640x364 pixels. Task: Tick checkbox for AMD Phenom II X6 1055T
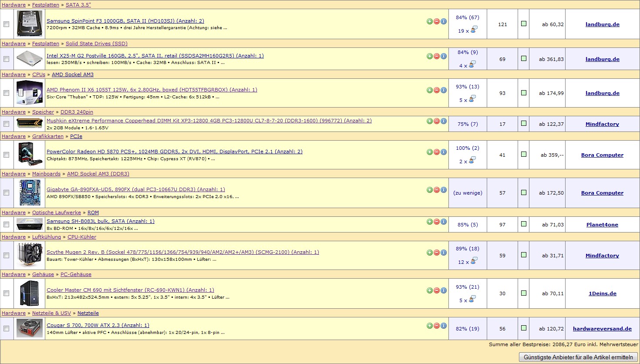[6, 93]
